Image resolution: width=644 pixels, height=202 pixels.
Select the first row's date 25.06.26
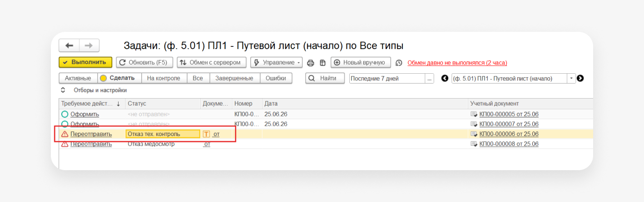[276, 114]
